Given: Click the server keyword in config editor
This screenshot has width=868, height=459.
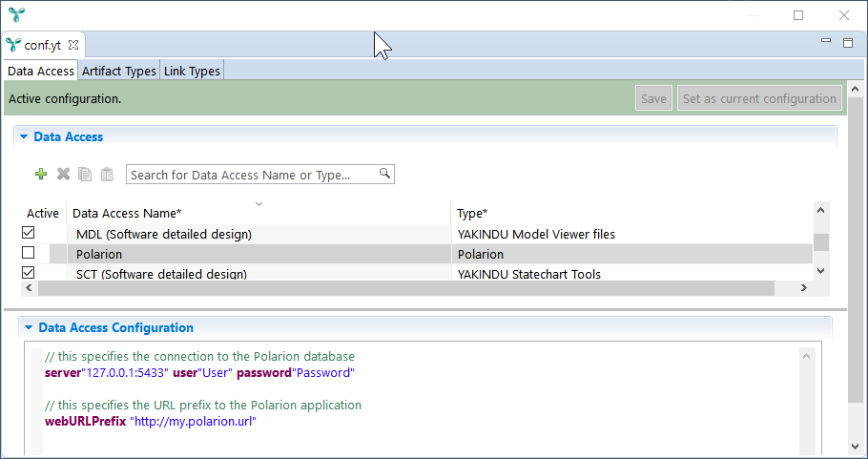Looking at the screenshot, I should [63, 372].
